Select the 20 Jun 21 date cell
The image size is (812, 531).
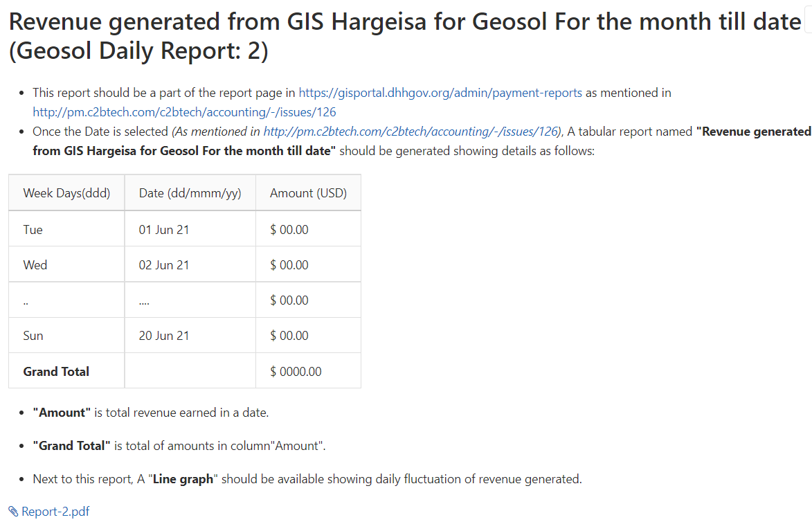coord(190,336)
